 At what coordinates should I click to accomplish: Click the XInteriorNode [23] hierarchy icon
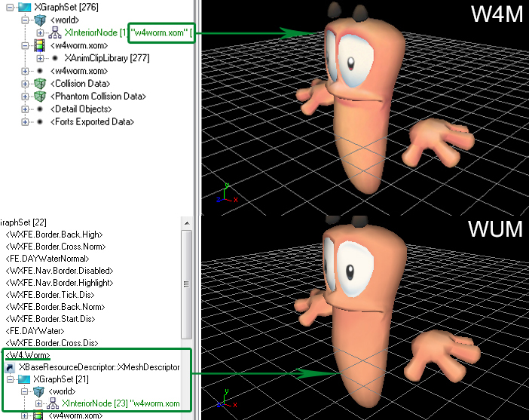[53, 403]
